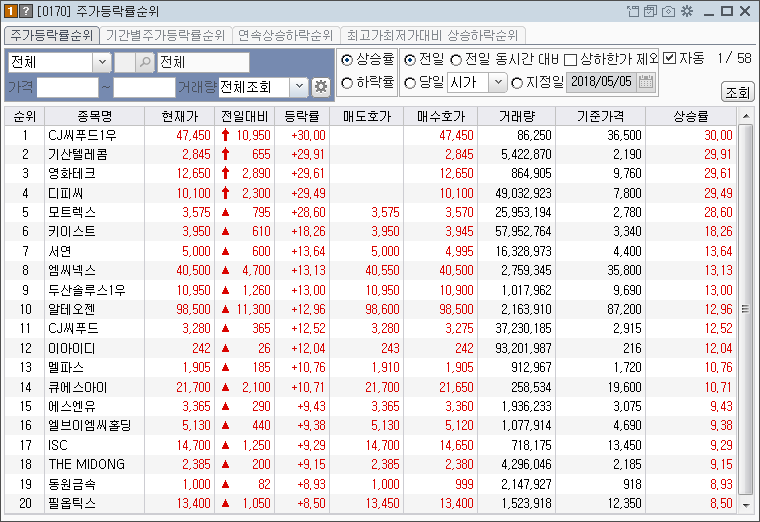Select the 전일 radio button
Viewport: 760px width, 522px height.
point(410,60)
